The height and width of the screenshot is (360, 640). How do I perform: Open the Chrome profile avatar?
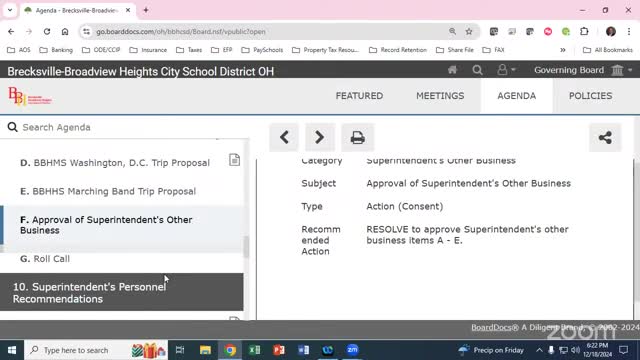(611, 31)
